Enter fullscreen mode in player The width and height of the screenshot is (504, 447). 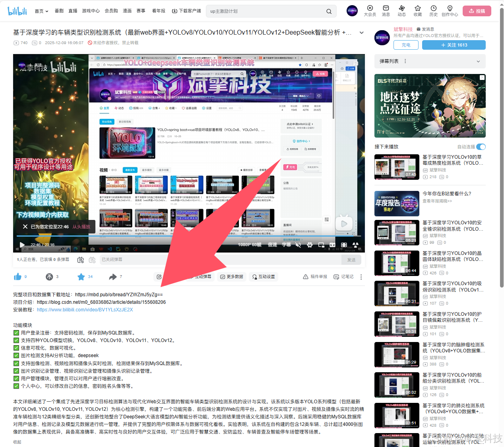point(355,245)
